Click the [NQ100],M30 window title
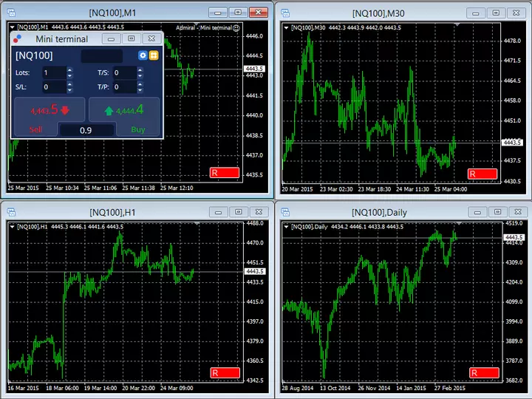This screenshot has width=532, height=399. [378, 13]
